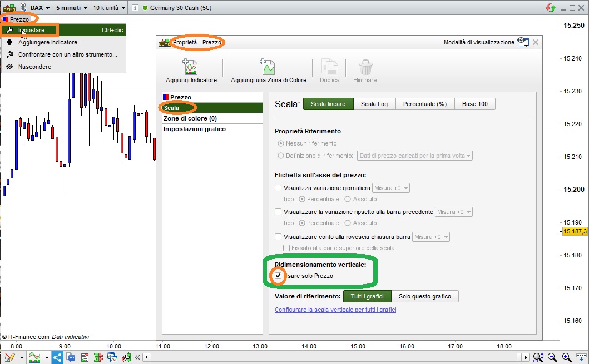Tick Fissato alla parte superiore della scala
This screenshot has height=364, width=589.
286,248
